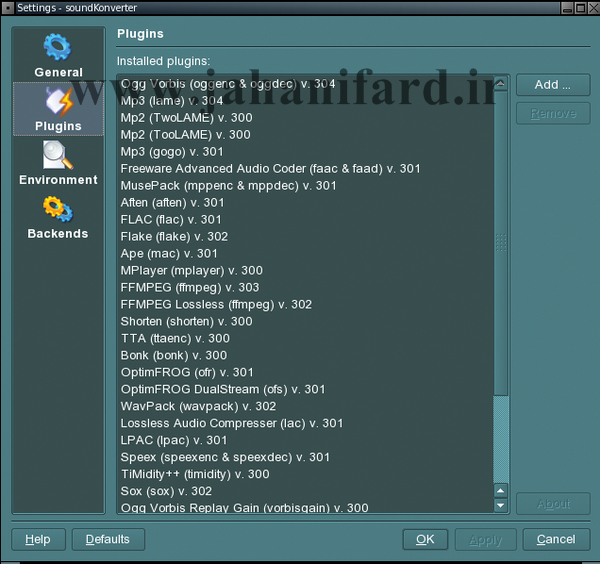The image size is (600, 564).
Task: Select the MusePack plugin entry
Action: click(x=228, y=185)
